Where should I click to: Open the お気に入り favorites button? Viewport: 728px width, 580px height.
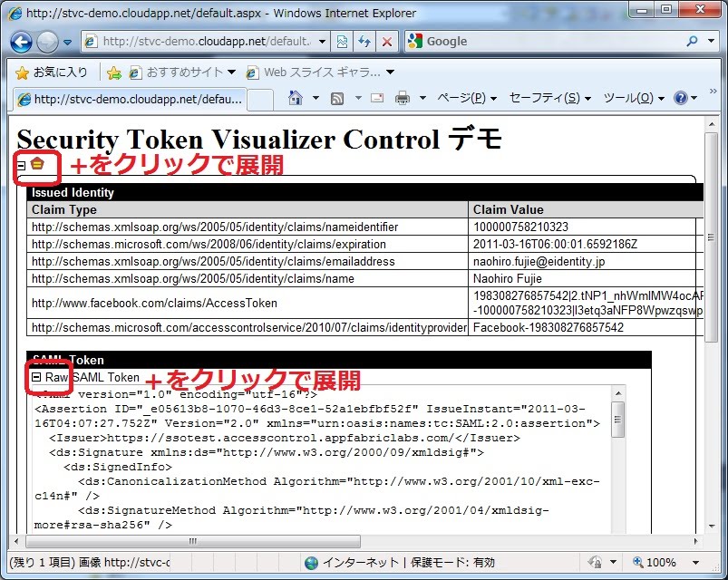[x=51, y=72]
